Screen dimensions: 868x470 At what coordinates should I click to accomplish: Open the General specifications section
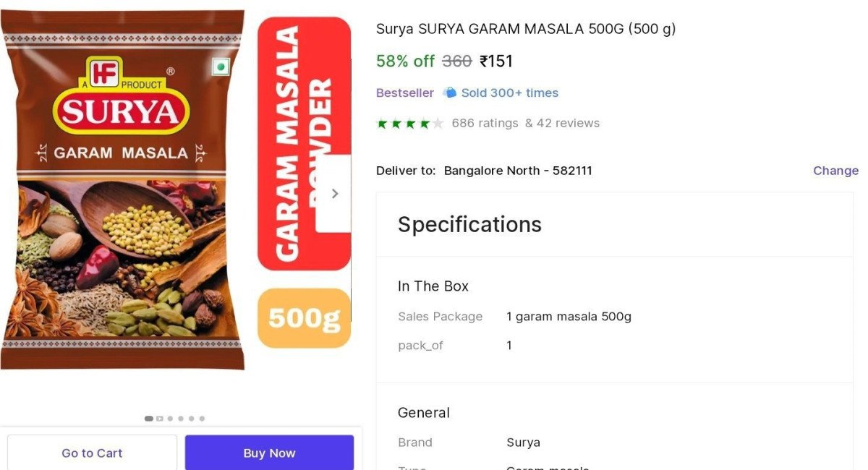pyautogui.click(x=424, y=413)
